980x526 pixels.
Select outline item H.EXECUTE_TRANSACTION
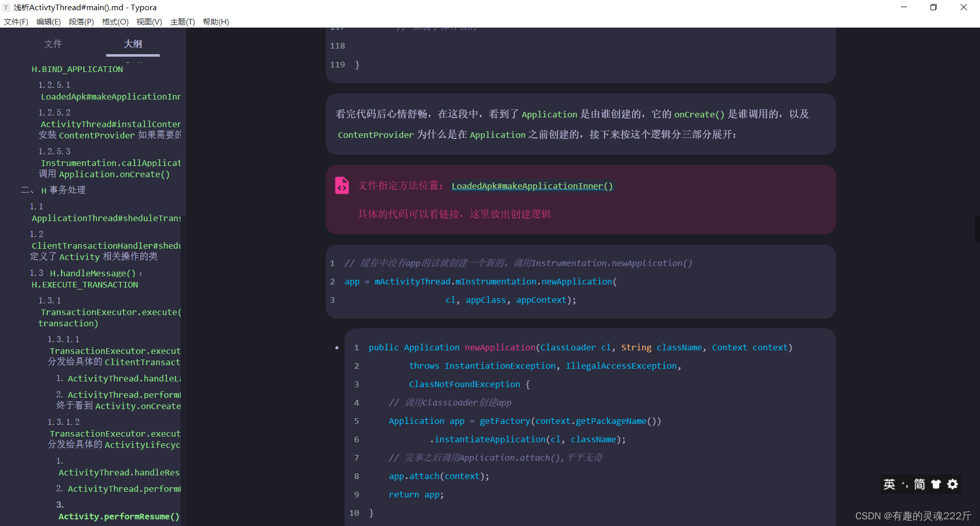point(85,285)
